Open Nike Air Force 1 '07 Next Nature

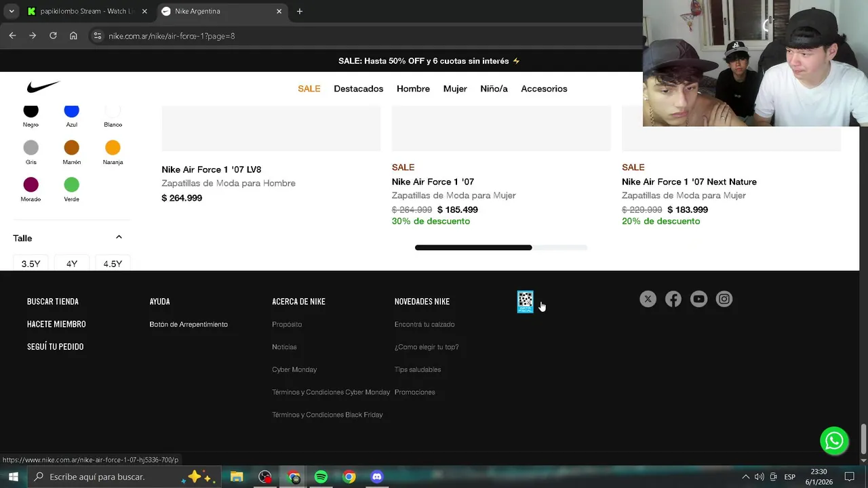click(x=689, y=182)
